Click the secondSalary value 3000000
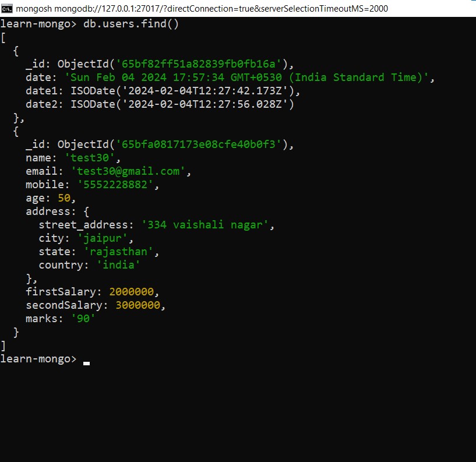Viewport: 476px width, 462px height. click(x=137, y=305)
